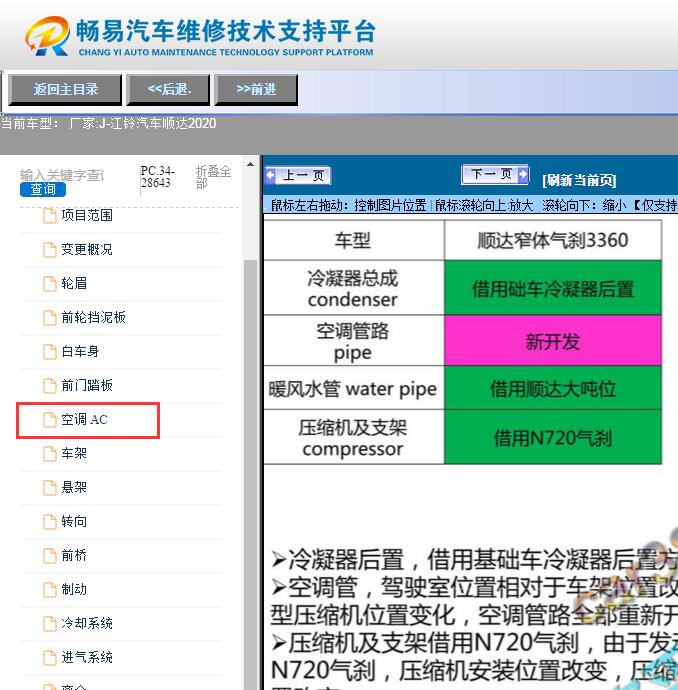Screen dimensions: 678x690
Task: Click the page icon beside 转向
Action: [50, 522]
